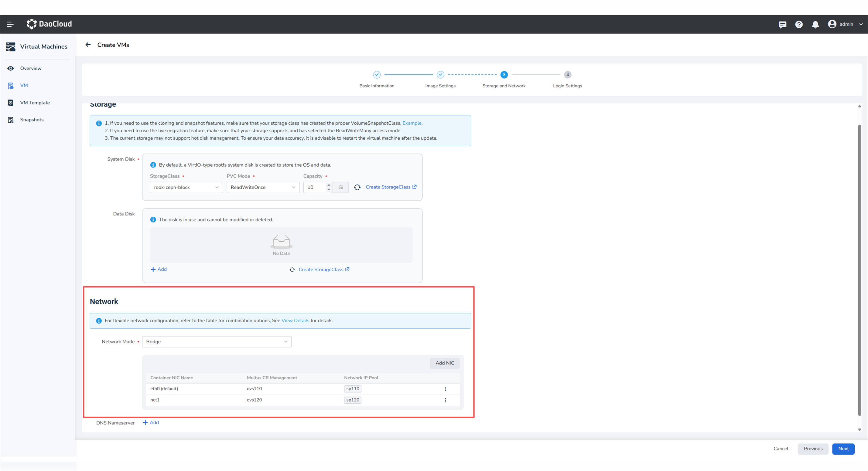Open actions menu for net1 row
Viewport: 868px width, 471px height.
tap(446, 400)
